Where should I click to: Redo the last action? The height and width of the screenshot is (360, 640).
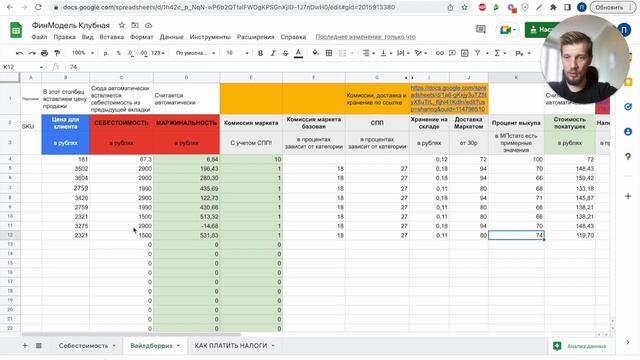tap(32, 53)
